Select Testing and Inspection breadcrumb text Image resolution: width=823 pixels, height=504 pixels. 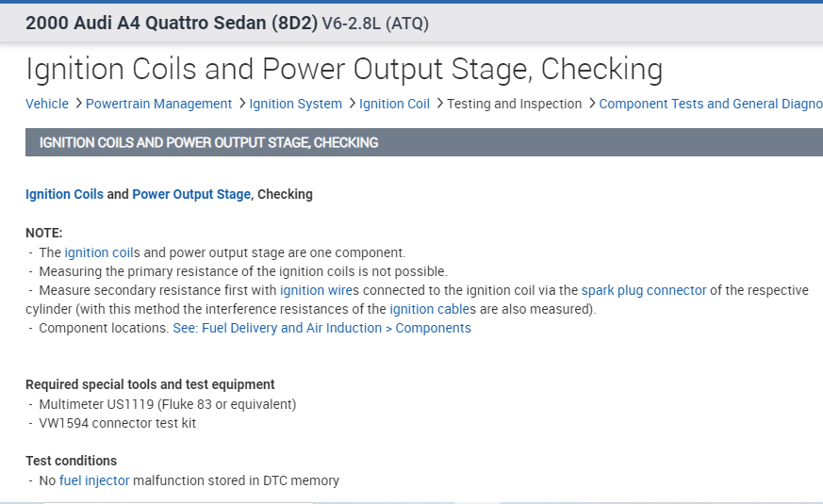tap(515, 104)
